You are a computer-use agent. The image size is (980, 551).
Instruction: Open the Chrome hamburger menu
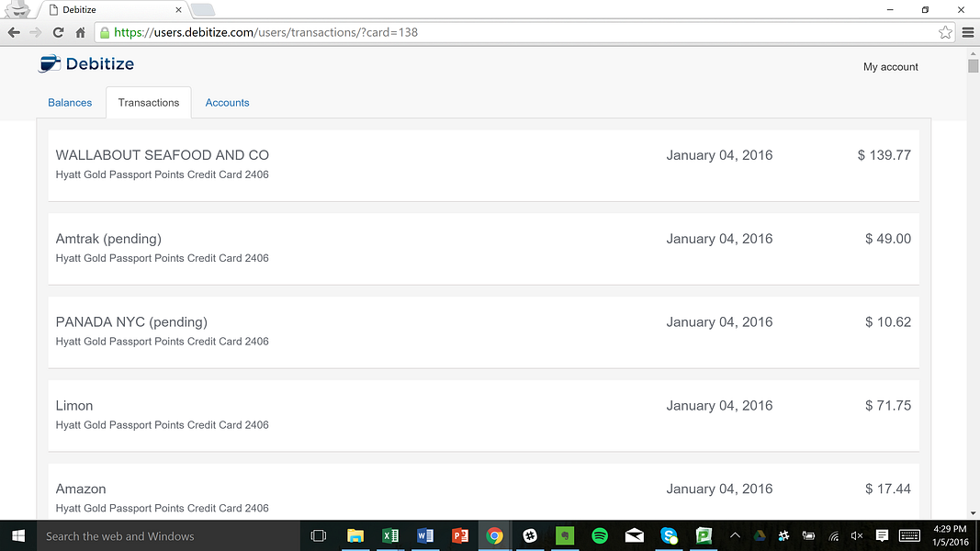click(967, 32)
